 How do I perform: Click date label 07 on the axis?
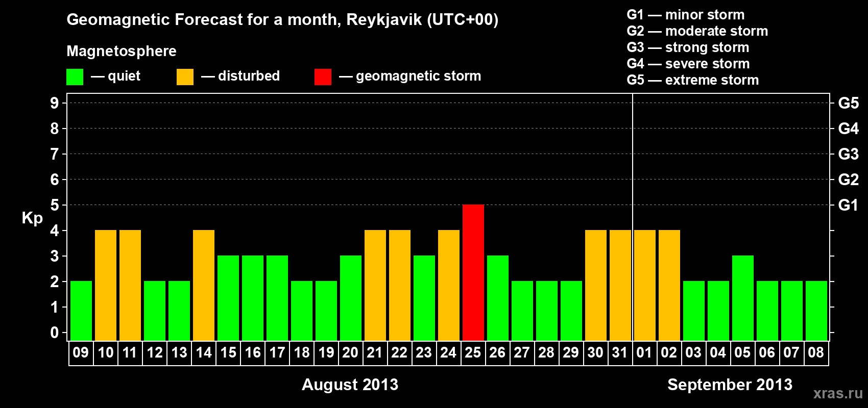click(791, 353)
